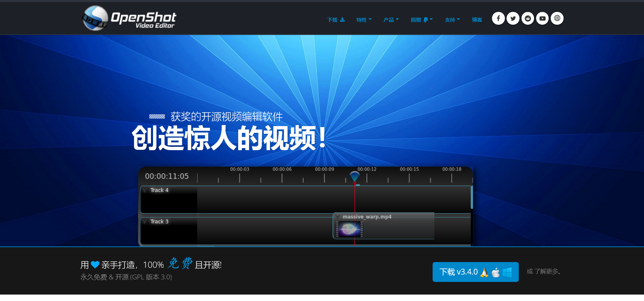This screenshot has height=301, width=644.
Task: Click the 创造惊人的视频! headline
Action: (229, 138)
